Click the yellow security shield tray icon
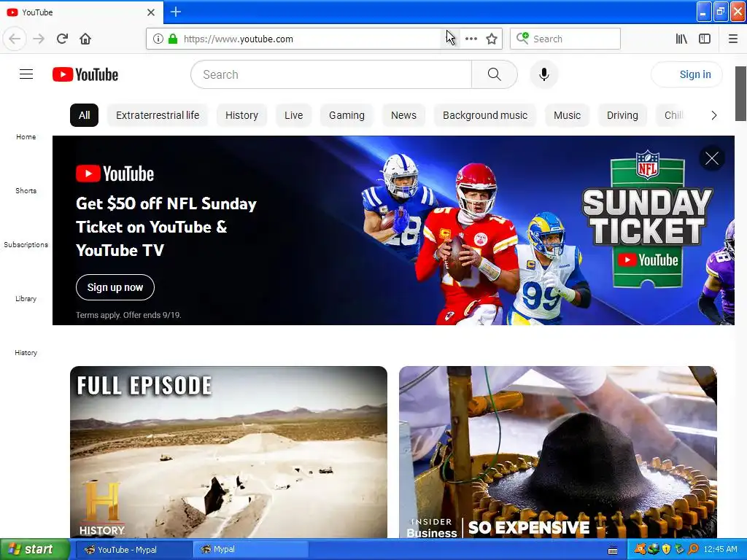747x560 pixels. (666, 550)
